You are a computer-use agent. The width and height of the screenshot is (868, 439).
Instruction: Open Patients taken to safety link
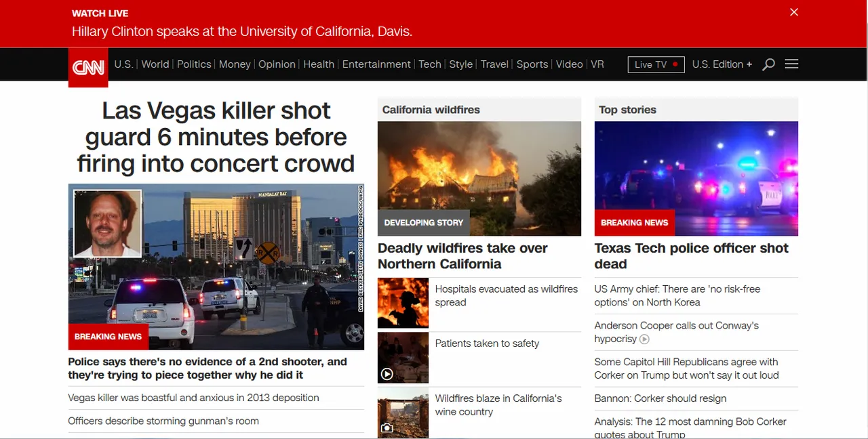coord(487,343)
